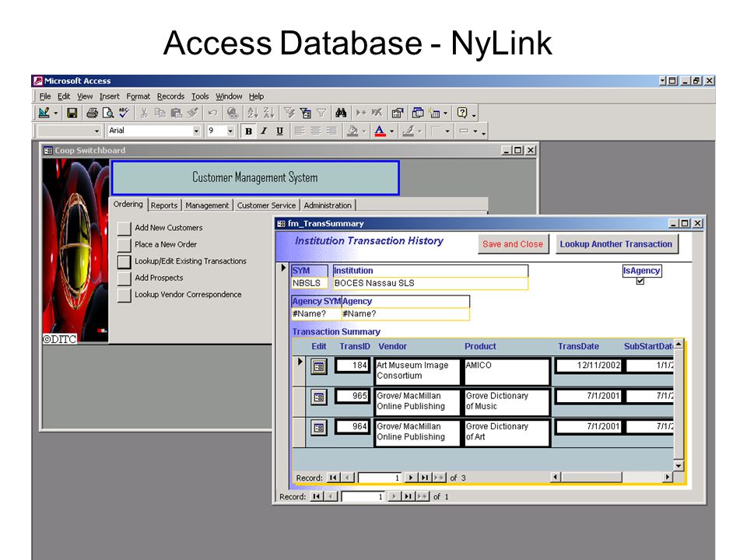
Task: Open the Font Color dropdown arrow
Action: [392, 131]
